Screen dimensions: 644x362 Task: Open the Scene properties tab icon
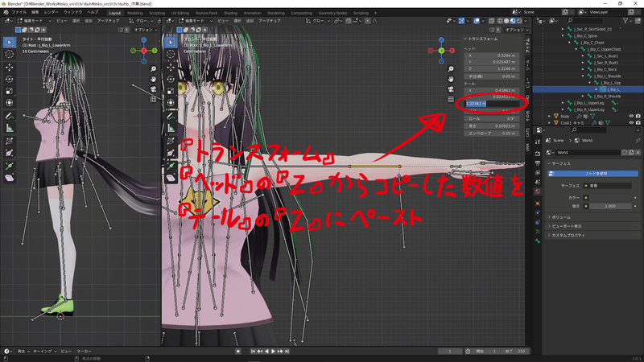[x=538, y=182]
